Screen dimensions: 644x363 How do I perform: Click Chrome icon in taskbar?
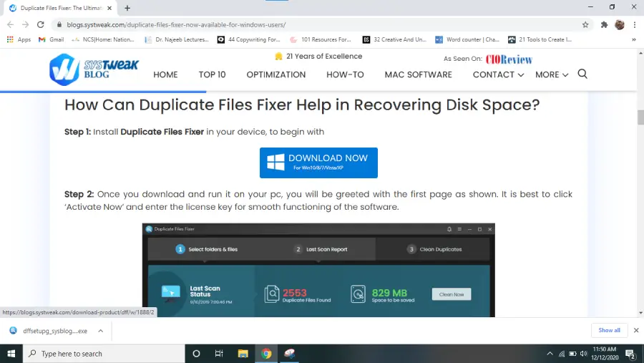266,354
